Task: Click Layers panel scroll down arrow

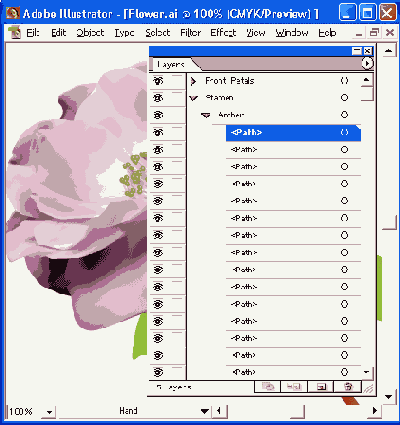Action: click(367, 372)
